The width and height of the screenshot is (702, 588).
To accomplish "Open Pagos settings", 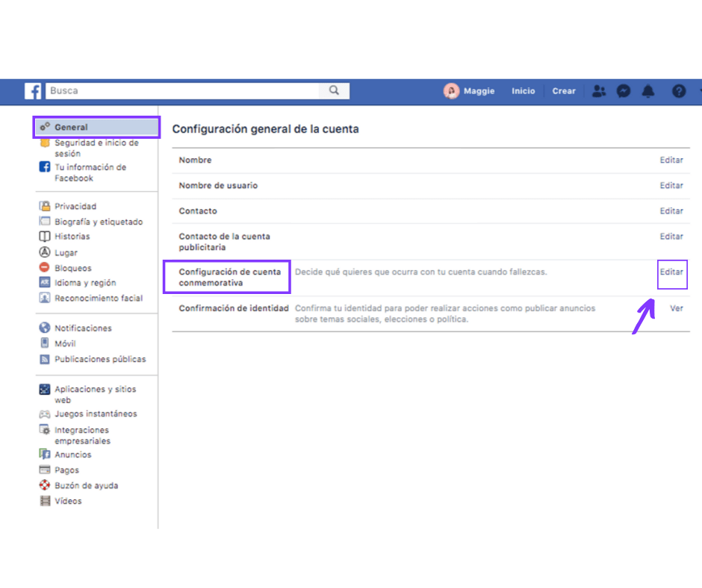I will [66, 470].
